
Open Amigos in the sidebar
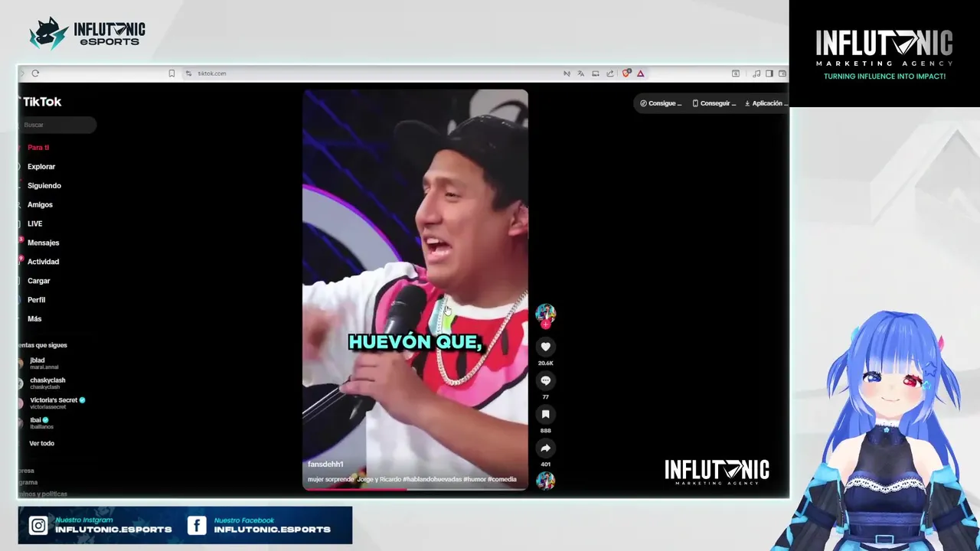tap(40, 205)
